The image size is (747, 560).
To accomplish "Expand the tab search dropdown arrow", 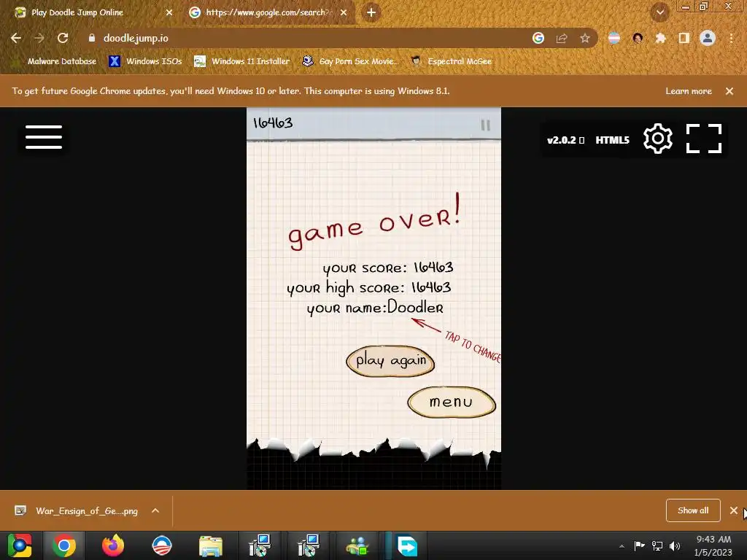I will [659, 12].
